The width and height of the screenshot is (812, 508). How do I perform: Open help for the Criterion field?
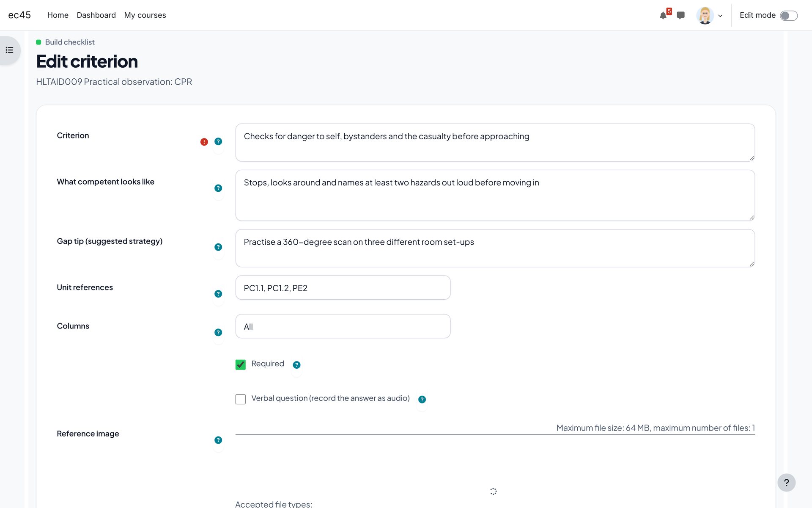[x=218, y=141]
